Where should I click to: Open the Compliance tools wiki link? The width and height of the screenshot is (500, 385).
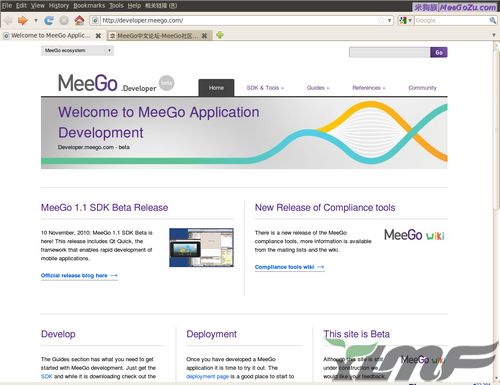click(x=289, y=267)
